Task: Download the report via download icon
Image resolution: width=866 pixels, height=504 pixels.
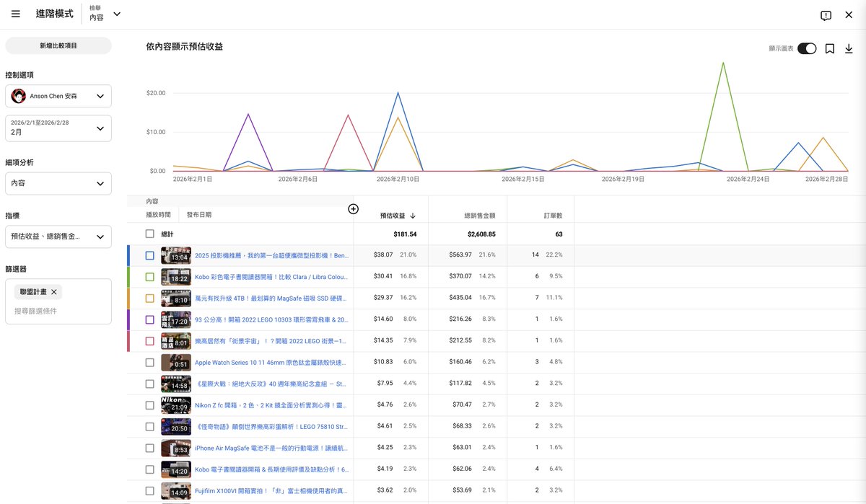Action: click(x=849, y=49)
